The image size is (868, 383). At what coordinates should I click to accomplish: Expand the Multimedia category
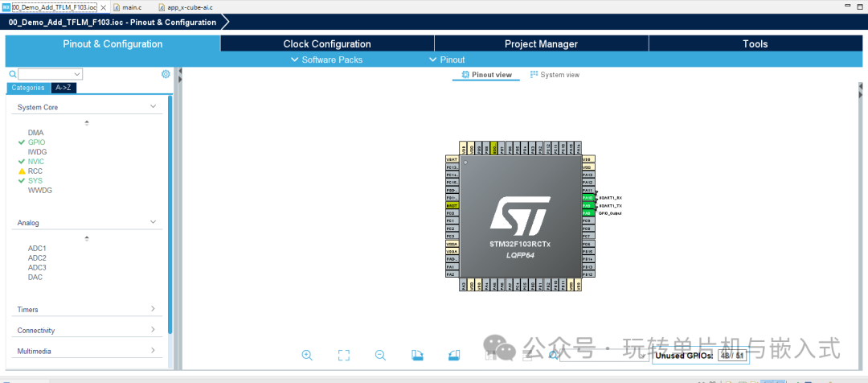154,350
